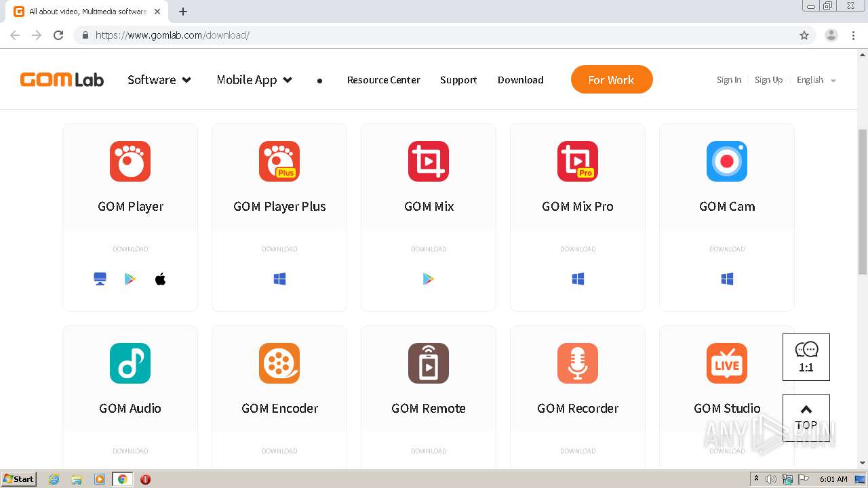Click the GOM Mix Pro title

(578, 206)
